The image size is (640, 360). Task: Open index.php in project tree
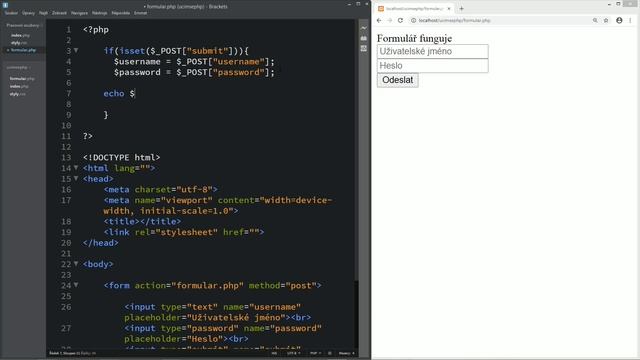tap(19, 87)
